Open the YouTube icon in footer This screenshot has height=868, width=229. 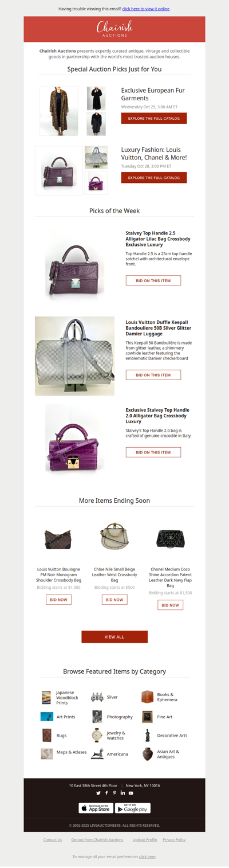(131, 793)
